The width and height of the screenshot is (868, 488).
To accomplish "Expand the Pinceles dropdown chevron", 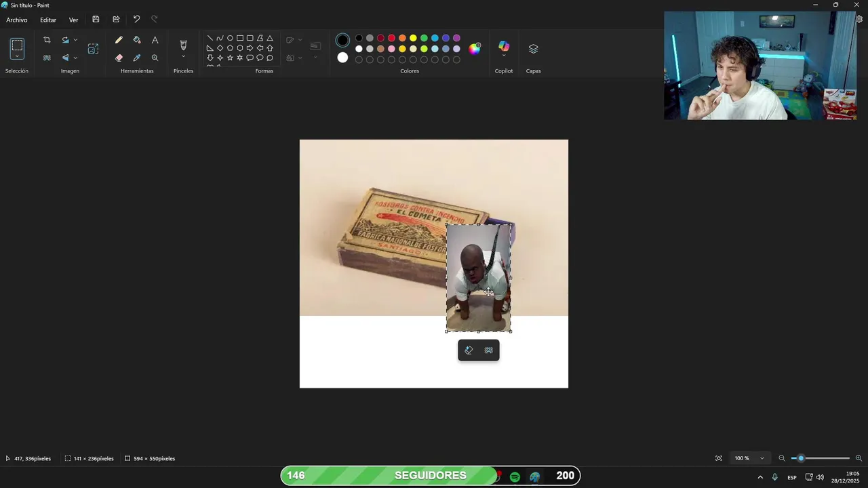I will pyautogui.click(x=183, y=57).
